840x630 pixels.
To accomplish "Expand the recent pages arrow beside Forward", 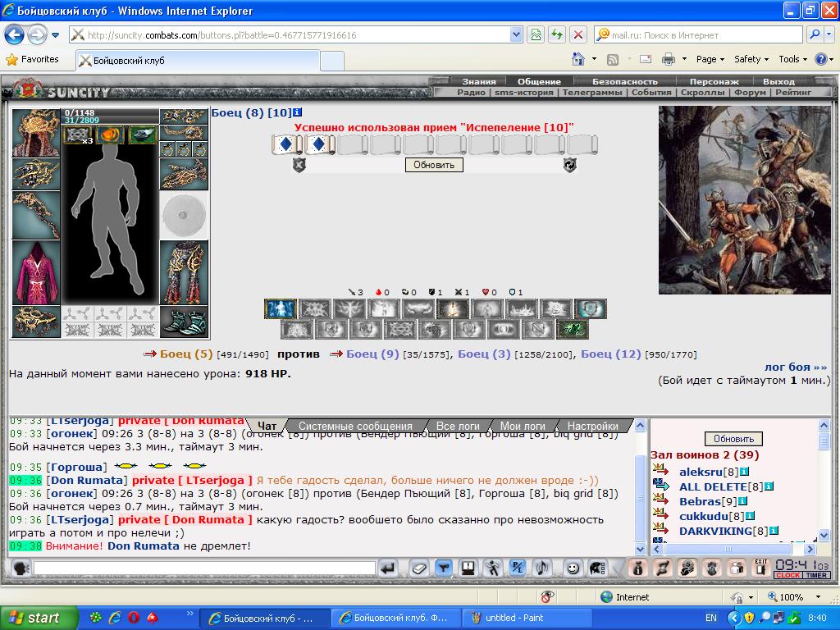I will pos(55,35).
